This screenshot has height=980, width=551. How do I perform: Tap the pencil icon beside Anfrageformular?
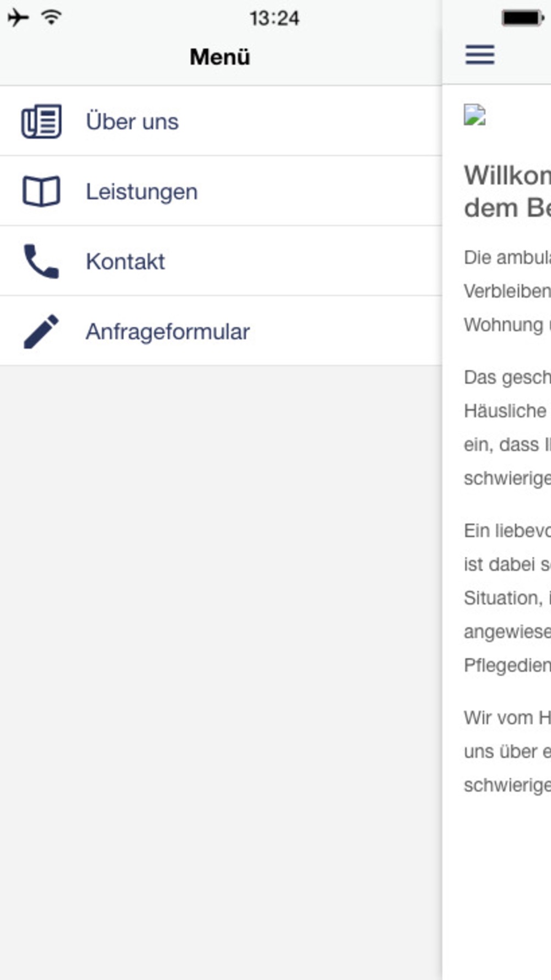coord(41,331)
